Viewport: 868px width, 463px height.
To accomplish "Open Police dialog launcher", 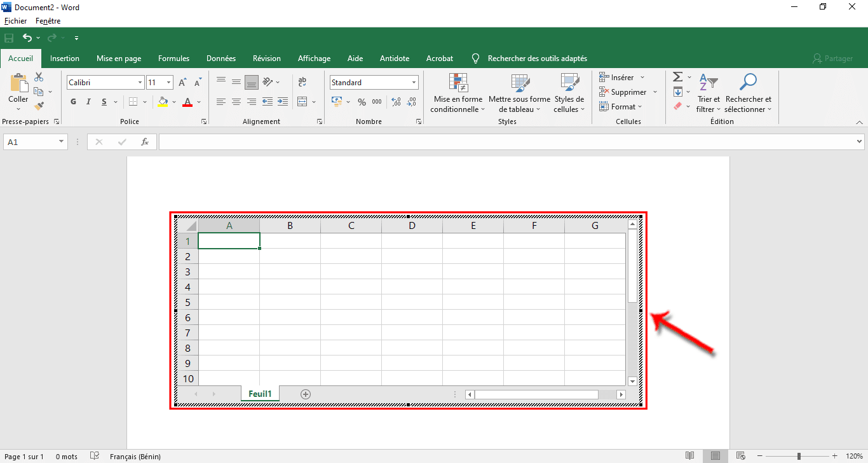I will pyautogui.click(x=204, y=121).
